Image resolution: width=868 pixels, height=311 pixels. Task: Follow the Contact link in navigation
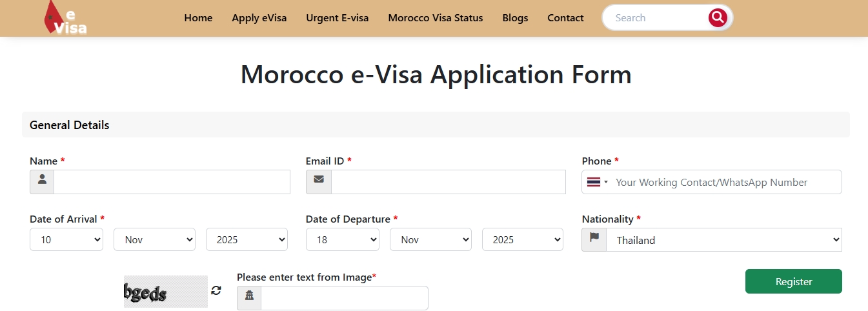(565, 18)
